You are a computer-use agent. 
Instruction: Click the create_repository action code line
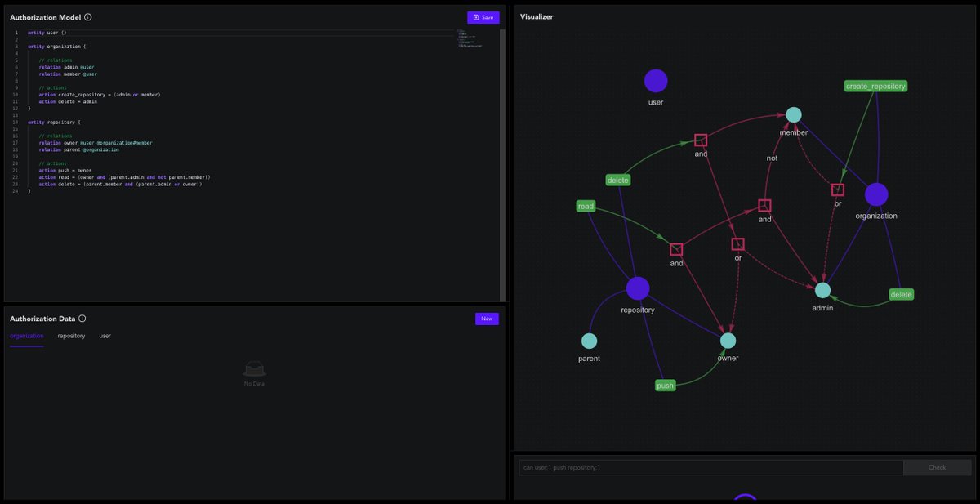[100, 95]
